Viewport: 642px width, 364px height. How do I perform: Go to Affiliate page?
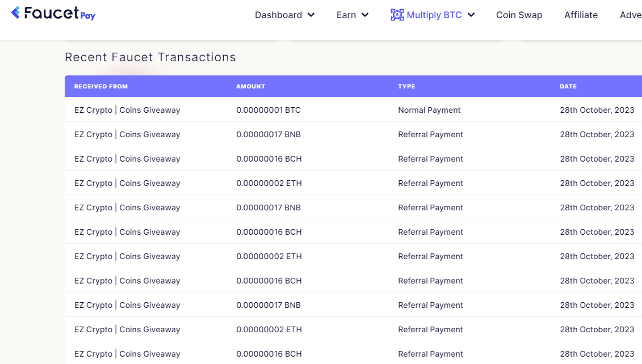581,15
